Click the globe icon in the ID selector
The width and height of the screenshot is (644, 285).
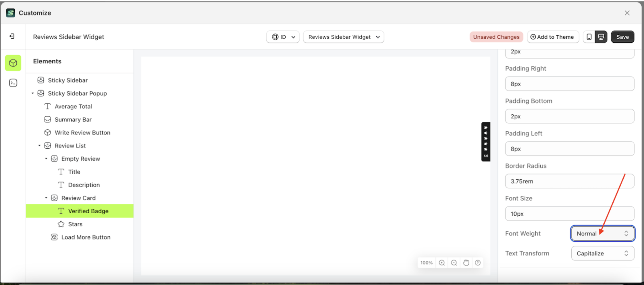[275, 37]
